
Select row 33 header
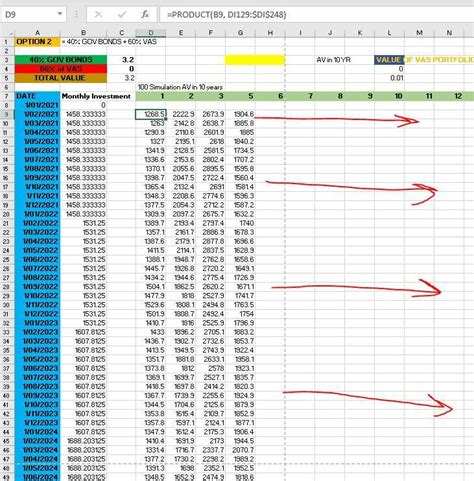click(x=7, y=332)
